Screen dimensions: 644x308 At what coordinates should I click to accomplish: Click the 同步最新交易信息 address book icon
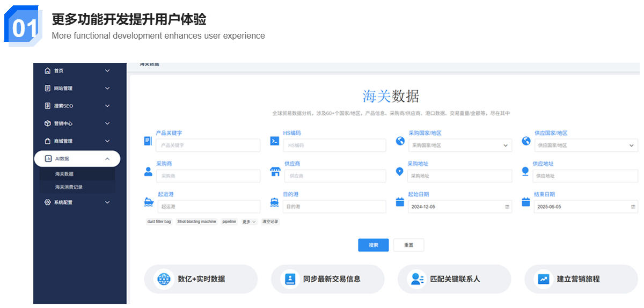click(290, 279)
